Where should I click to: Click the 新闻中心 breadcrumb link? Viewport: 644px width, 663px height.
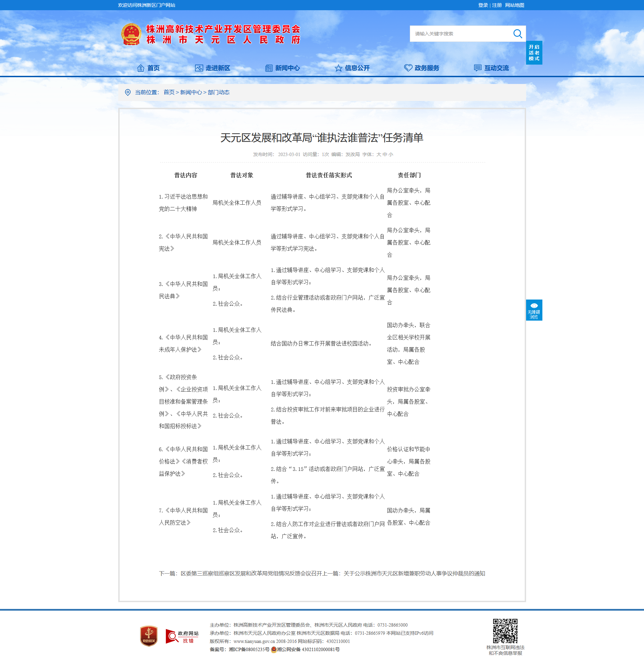191,92
